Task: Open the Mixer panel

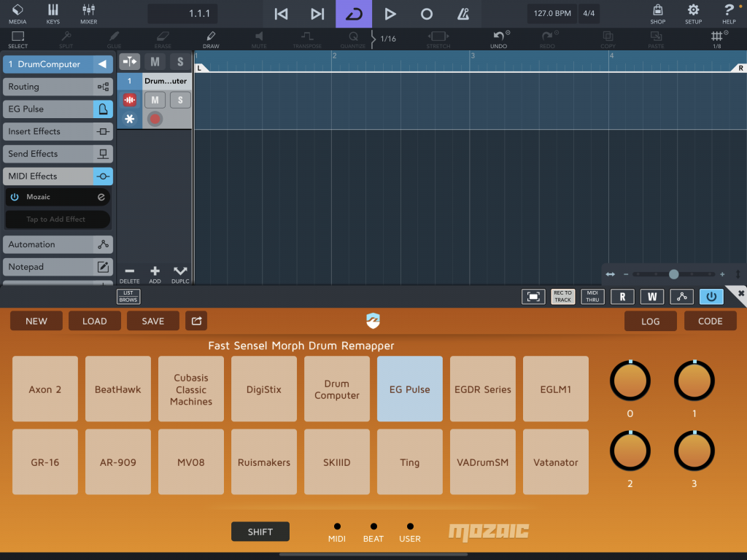Action: tap(88, 13)
